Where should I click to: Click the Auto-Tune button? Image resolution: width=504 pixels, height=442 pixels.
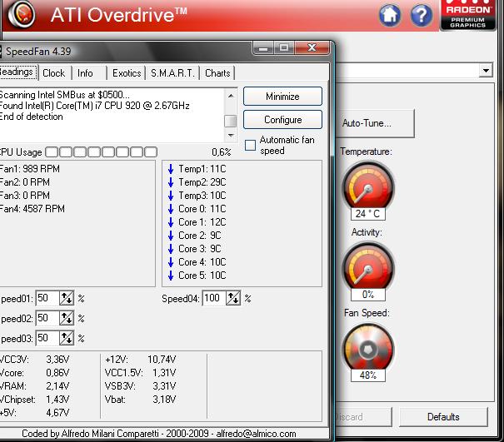[x=375, y=123]
